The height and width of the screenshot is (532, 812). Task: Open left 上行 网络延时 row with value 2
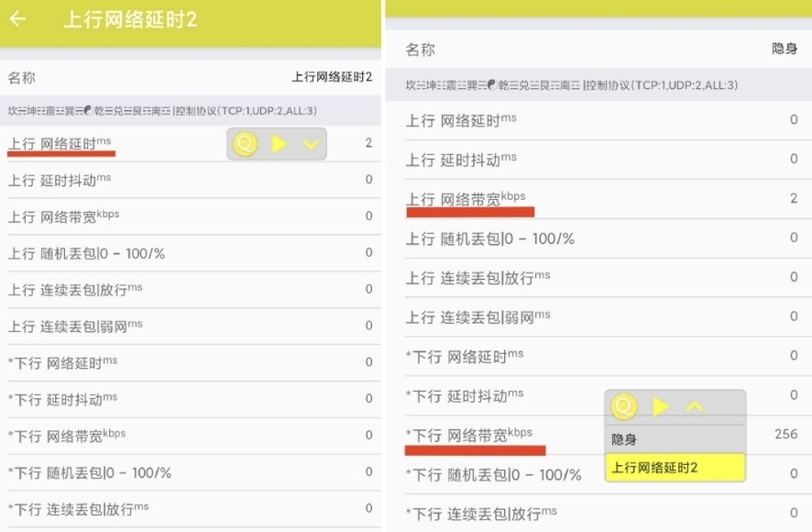coord(191,144)
